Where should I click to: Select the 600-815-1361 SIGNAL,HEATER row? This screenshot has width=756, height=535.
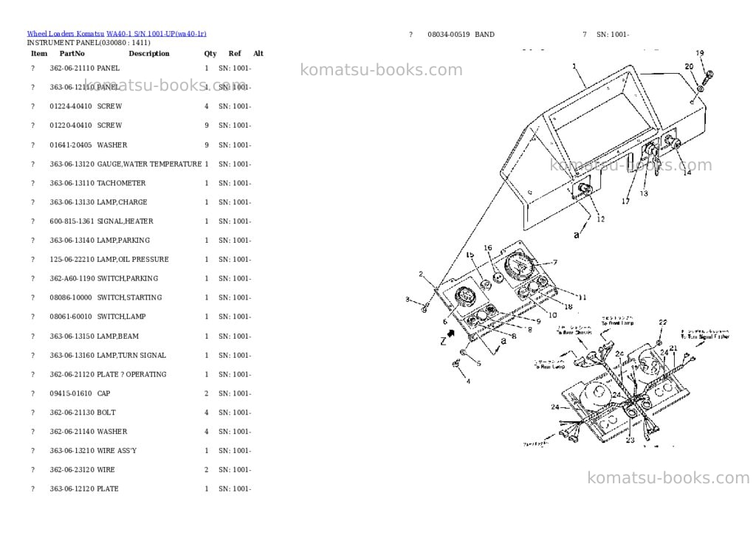coord(141,221)
